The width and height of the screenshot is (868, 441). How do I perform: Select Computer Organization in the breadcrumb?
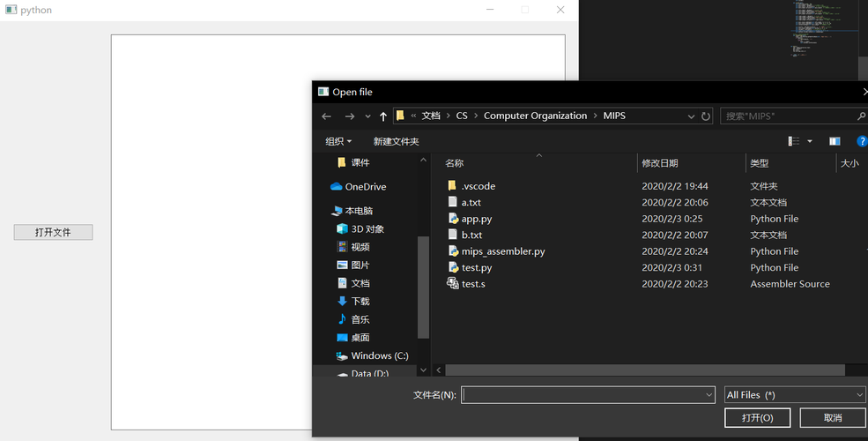[x=535, y=116]
